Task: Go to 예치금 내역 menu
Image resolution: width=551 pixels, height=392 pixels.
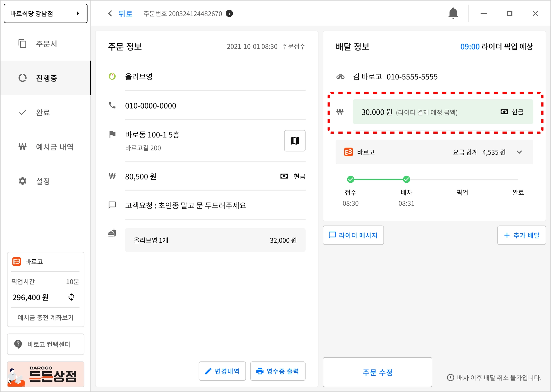Action: [x=54, y=147]
